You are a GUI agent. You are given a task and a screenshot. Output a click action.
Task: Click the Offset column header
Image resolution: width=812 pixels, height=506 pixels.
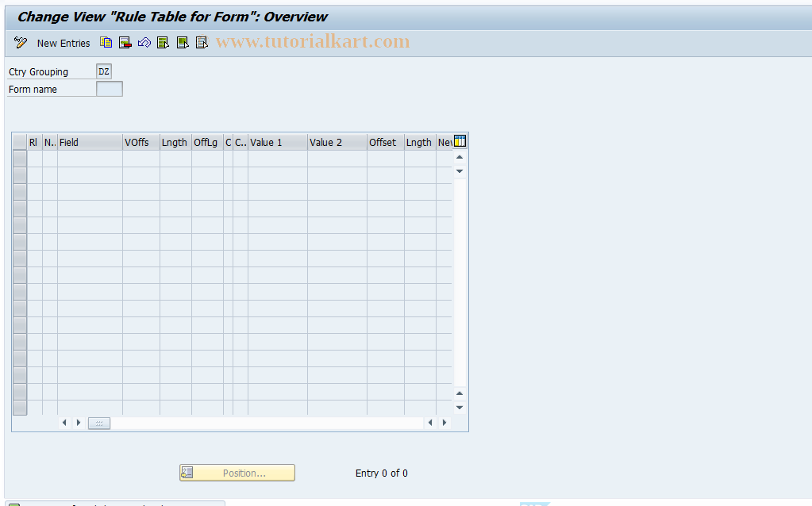[x=385, y=142]
